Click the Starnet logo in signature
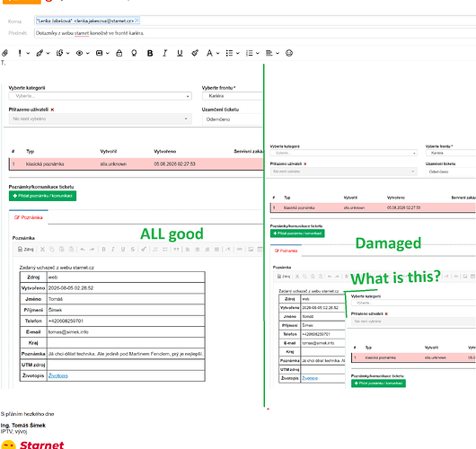The height and width of the screenshot is (449, 476). (32, 445)
